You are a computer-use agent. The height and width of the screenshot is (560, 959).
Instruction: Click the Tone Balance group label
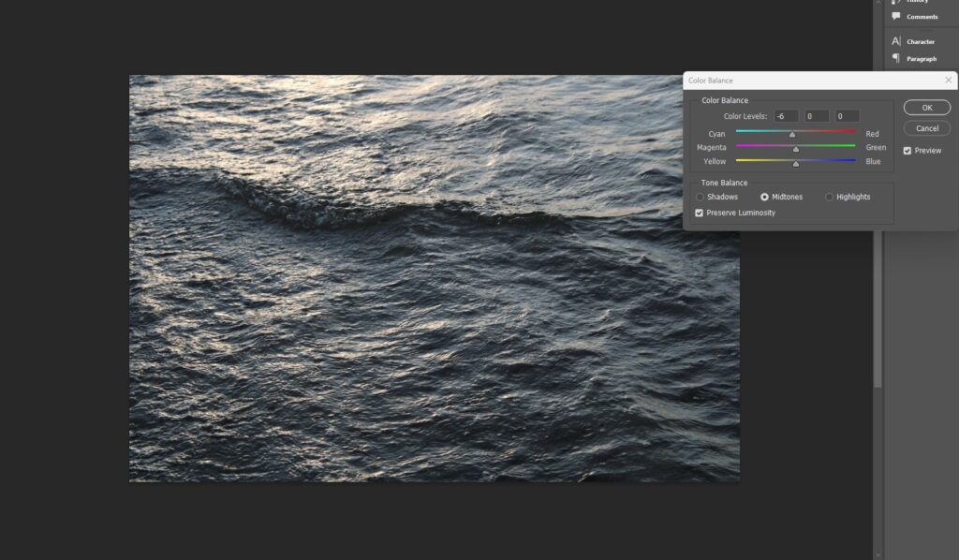tap(724, 183)
